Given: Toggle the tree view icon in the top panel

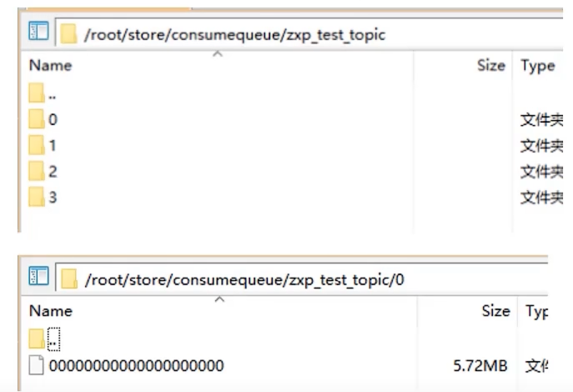Looking at the screenshot, I should (x=38, y=31).
